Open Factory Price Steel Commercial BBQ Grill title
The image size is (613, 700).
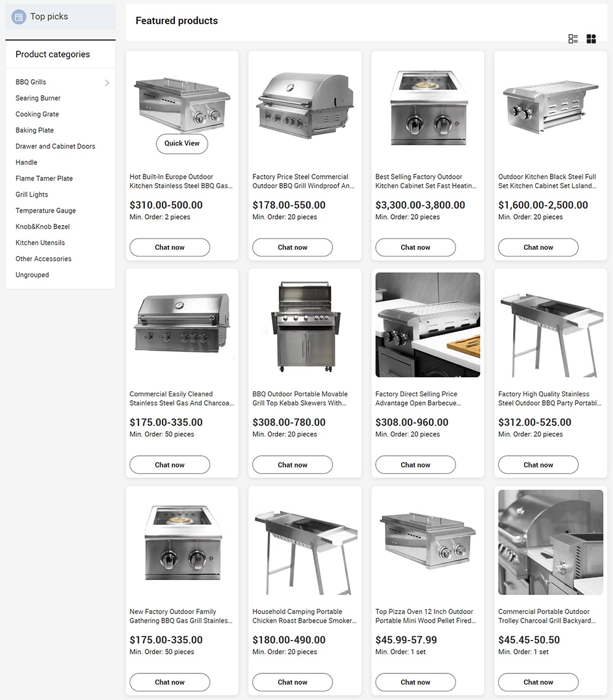(303, 181)
